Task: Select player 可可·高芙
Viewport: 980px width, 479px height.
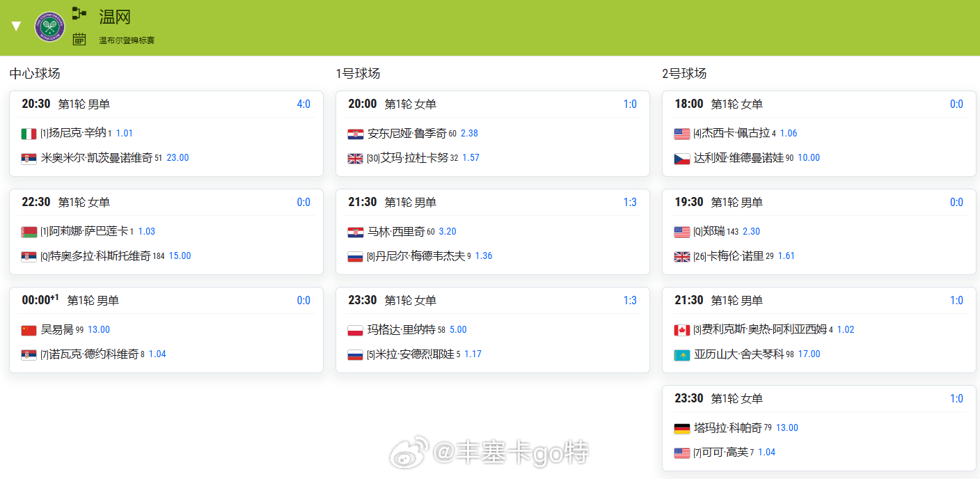Action: (725, 452)
